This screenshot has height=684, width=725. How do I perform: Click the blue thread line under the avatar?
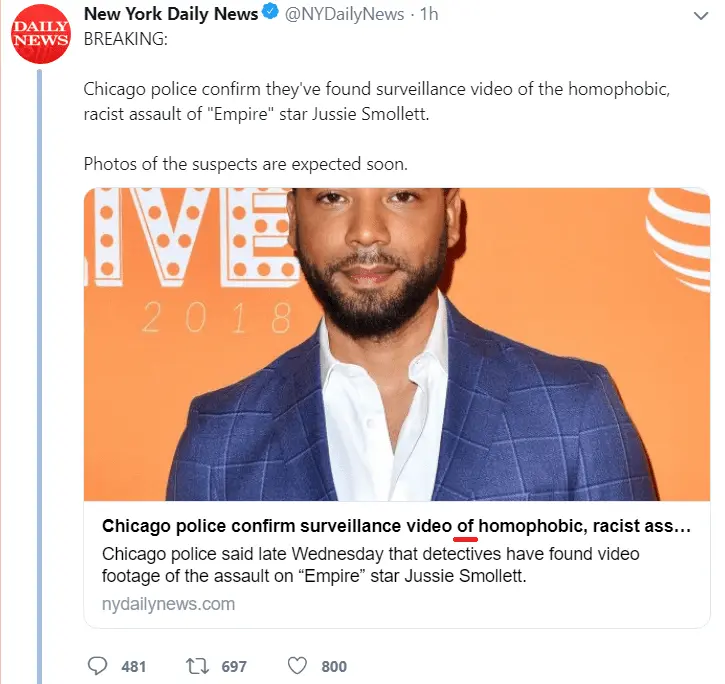[x=39, y=376]
